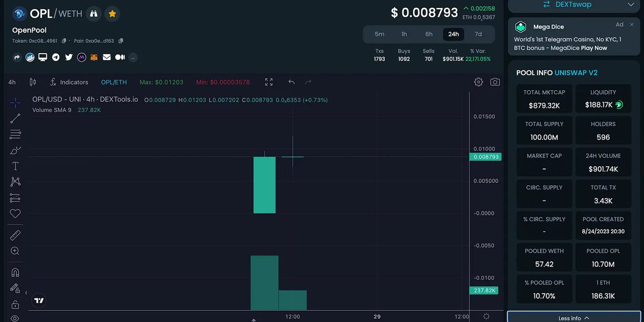
Task: Select the 1h timeframe tab
Action: 404,34
